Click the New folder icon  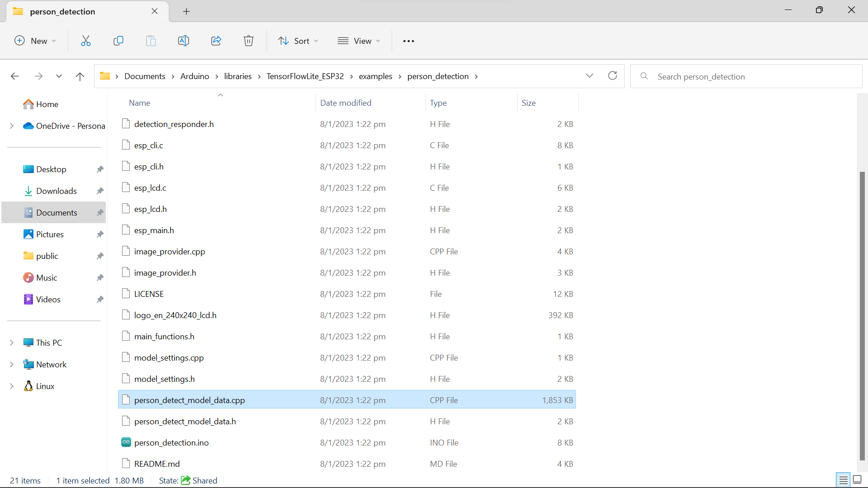point(34,41)
